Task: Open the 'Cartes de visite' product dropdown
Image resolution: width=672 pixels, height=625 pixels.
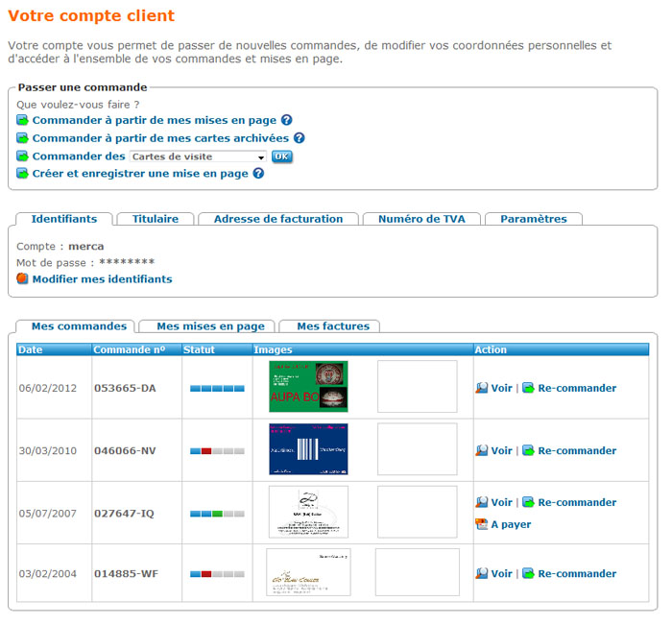Action: 198,156
